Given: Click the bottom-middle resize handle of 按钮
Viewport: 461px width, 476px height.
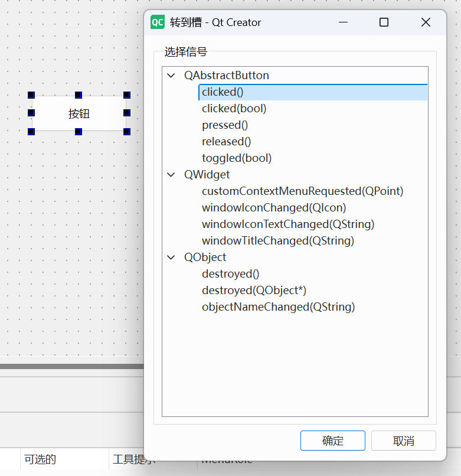Looking at the screenshot, I should click(79, 132).
